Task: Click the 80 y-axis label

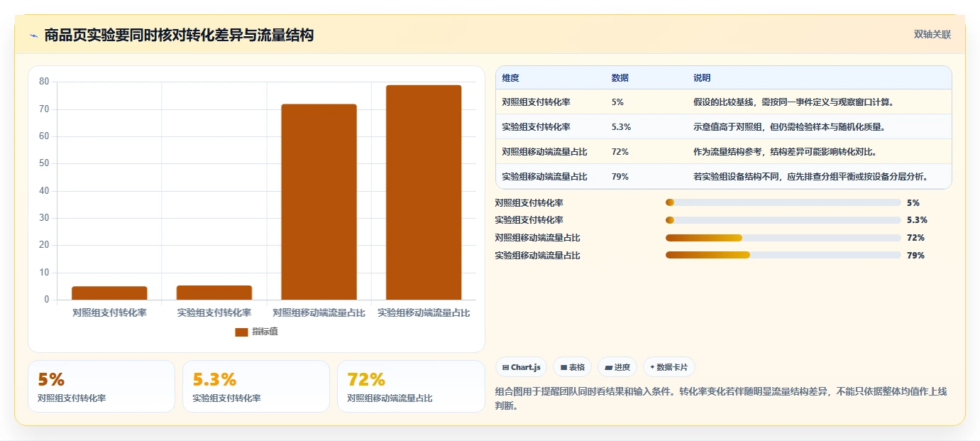Action: click(x=44, y=82)
